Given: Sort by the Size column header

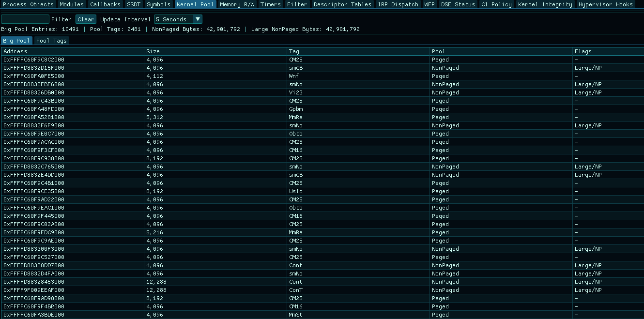Looking at the screenshot, I should click(x=215, y=51).
